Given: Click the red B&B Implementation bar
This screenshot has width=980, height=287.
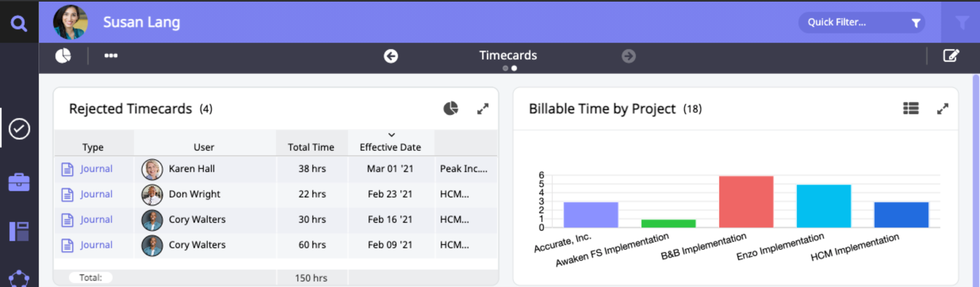Looking at the screenshot, I should (746, 202).
